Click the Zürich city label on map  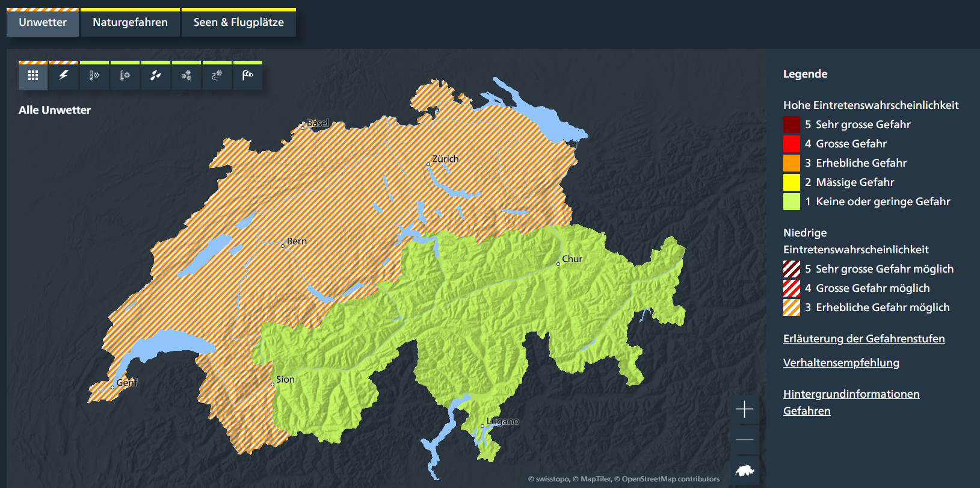tap(445, 159)
